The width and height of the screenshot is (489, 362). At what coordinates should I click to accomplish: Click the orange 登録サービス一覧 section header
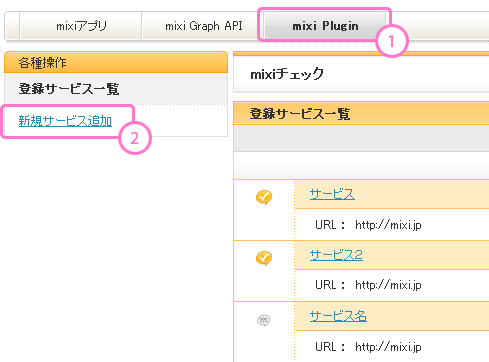[x=361, y=114]
